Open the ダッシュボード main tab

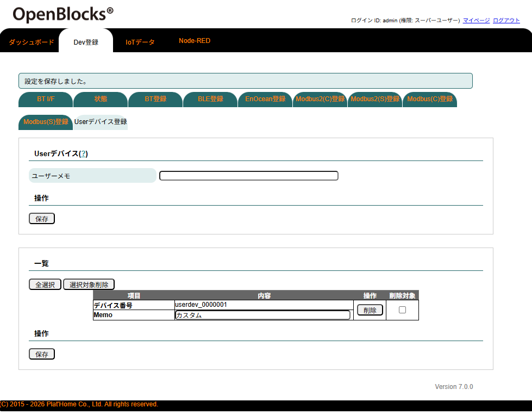click(x=31, y=42)
